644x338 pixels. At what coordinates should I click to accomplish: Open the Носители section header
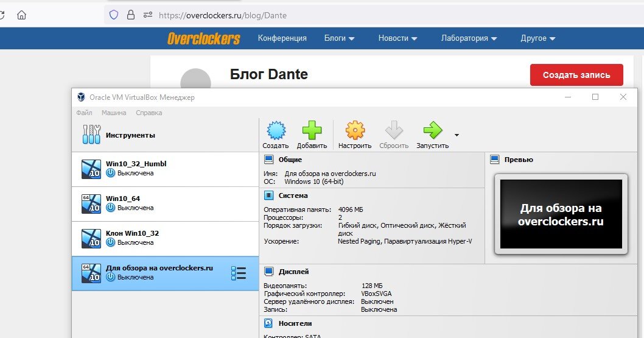pyautogui.click(x=295, y=323)
